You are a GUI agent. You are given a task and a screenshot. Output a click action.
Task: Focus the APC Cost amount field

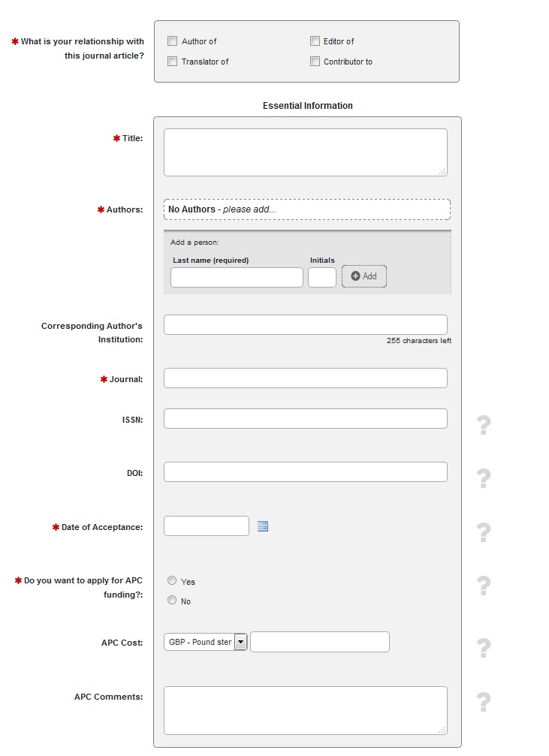(x=320, y=642)
